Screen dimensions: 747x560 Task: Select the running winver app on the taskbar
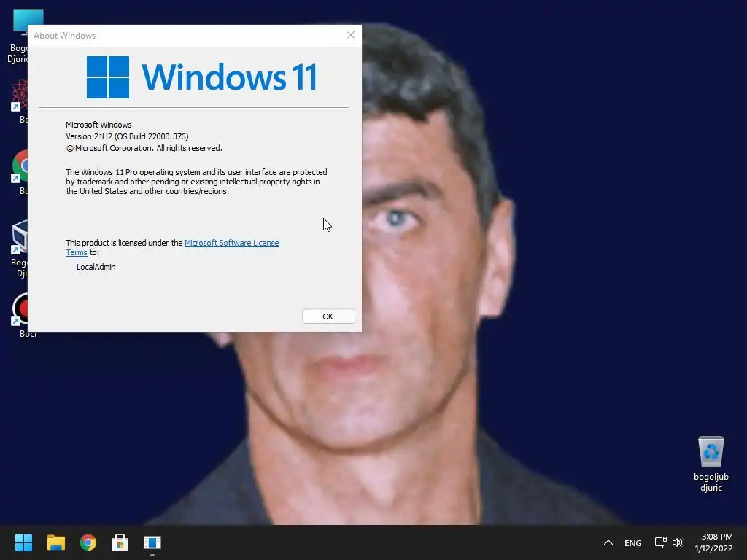[152, 542]
